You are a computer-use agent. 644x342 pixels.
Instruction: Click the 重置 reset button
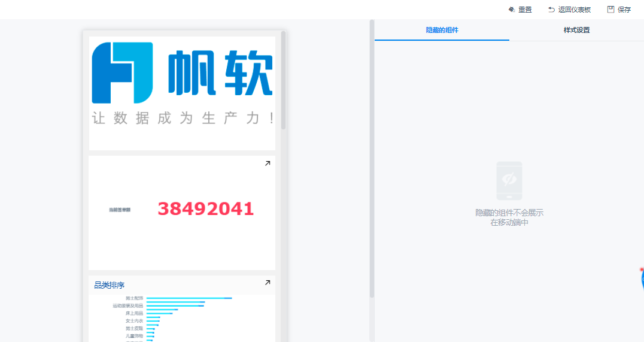coord(520,10)
